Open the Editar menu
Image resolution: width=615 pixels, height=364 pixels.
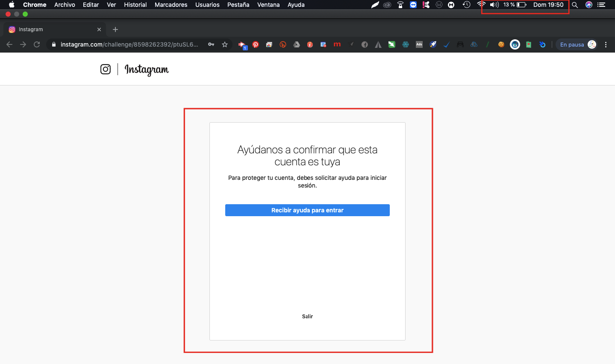coord(91,5)
